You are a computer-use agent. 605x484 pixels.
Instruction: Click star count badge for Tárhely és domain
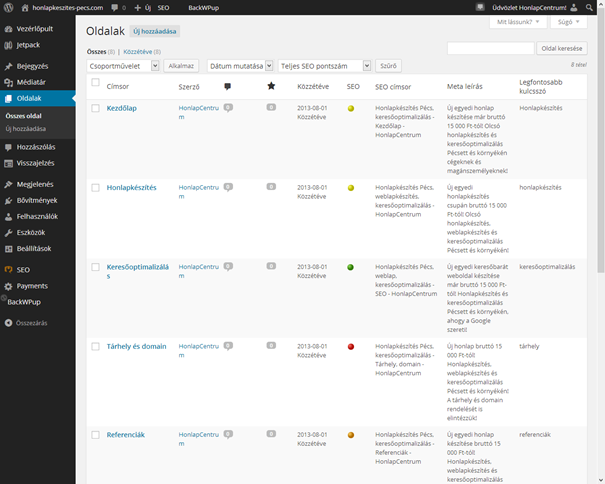coord(271,345)
